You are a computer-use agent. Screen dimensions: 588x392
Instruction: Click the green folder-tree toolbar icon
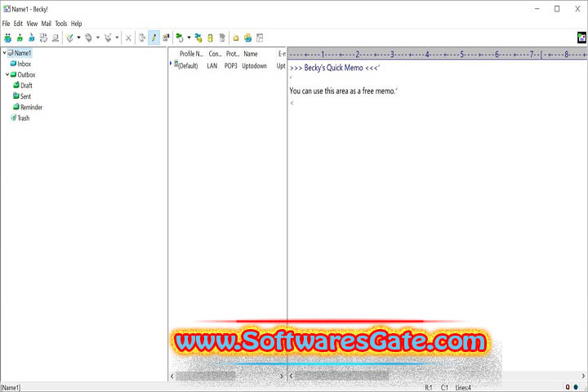pyautogui.click(x=180, y=38)
